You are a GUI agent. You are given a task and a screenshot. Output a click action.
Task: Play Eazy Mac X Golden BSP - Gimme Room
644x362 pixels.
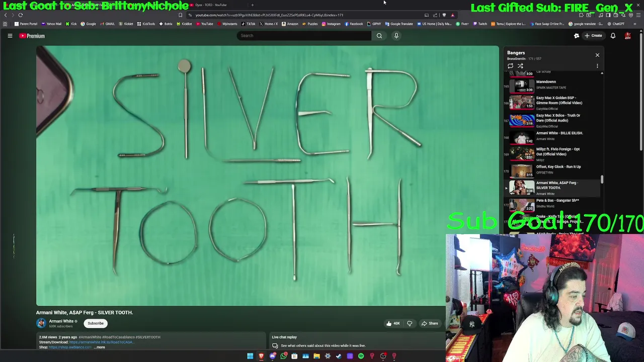[x=552, y=102]
